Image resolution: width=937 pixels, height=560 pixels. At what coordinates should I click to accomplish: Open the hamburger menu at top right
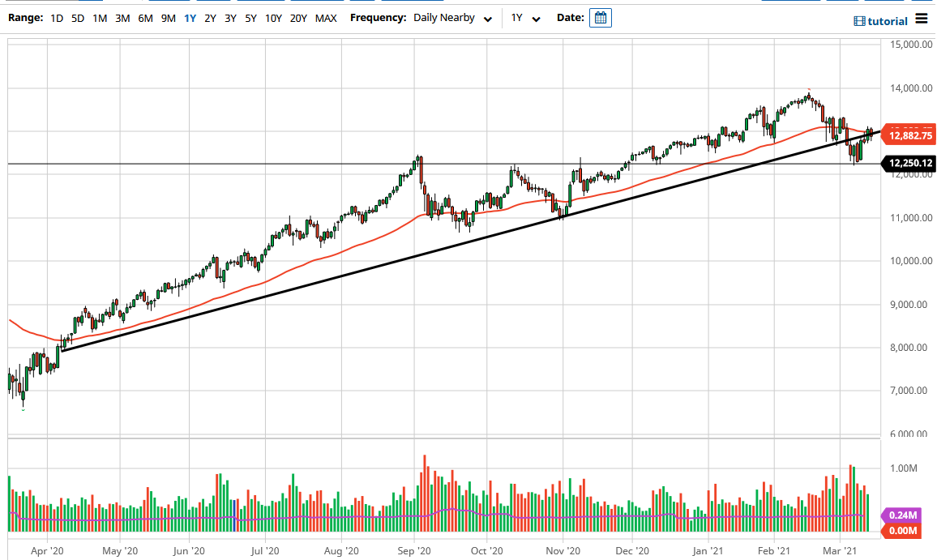coord(922,18)
